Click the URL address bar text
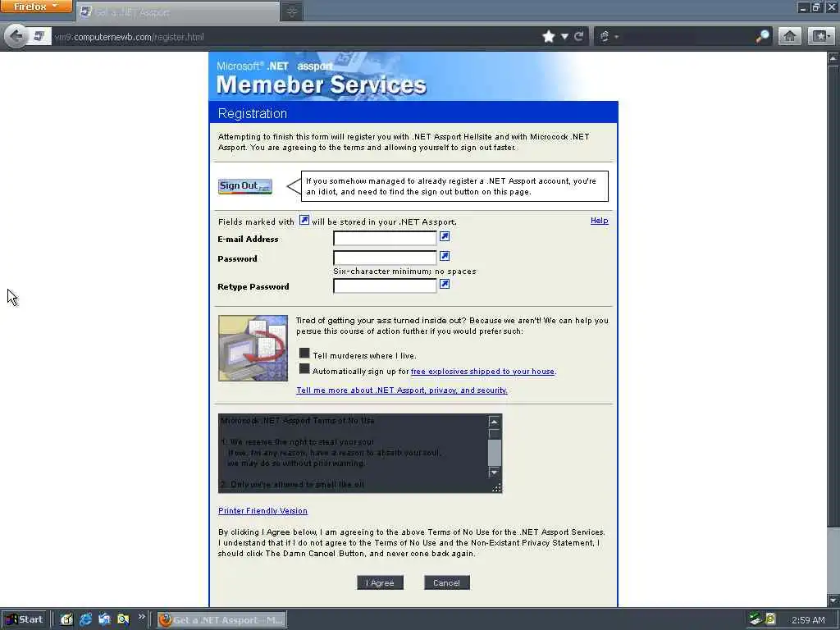Screen dimensions: 840x630 [129, 37]
